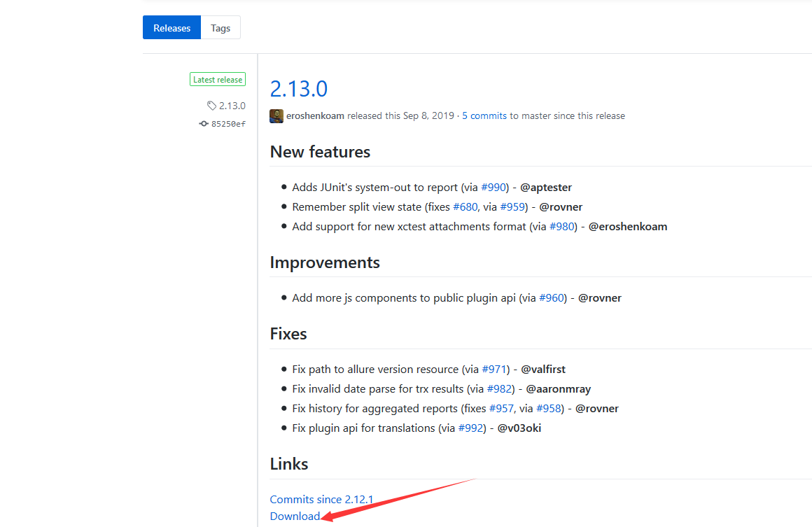Viewport: 812px width, 527px height.
Task: Switch to the Releases tab
Action: (x=171, y=28)
